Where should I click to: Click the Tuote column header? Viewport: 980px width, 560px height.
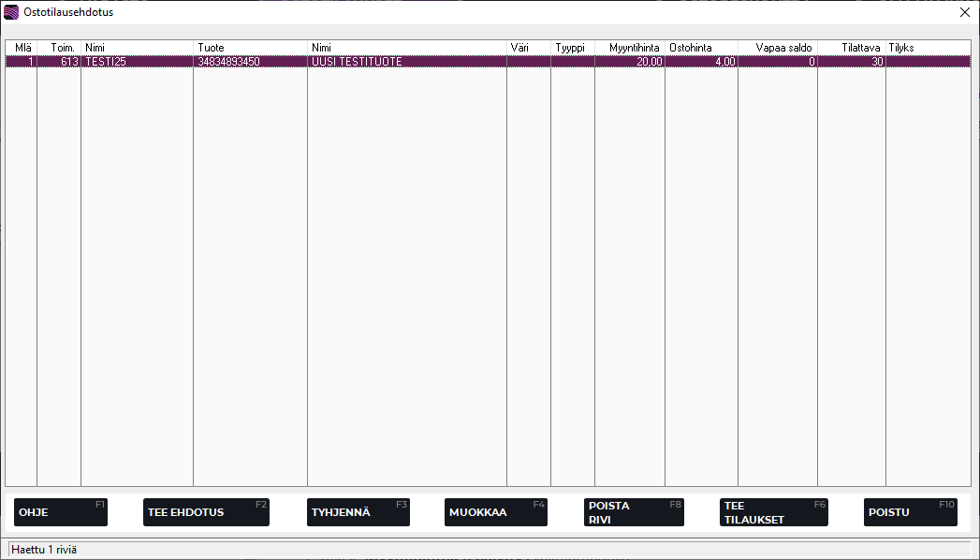pos(250,48)
